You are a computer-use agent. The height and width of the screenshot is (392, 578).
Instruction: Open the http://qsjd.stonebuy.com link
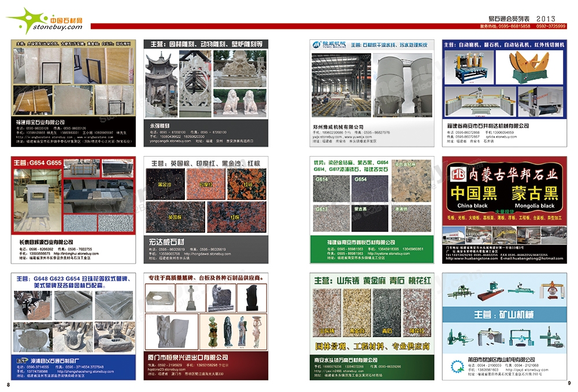[x=527, y=369]
